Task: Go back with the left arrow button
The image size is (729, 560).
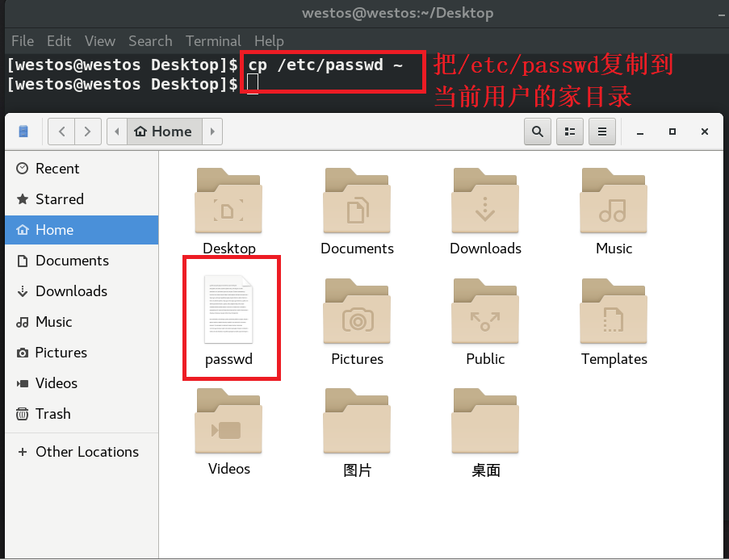Action: tap(62, 132)
